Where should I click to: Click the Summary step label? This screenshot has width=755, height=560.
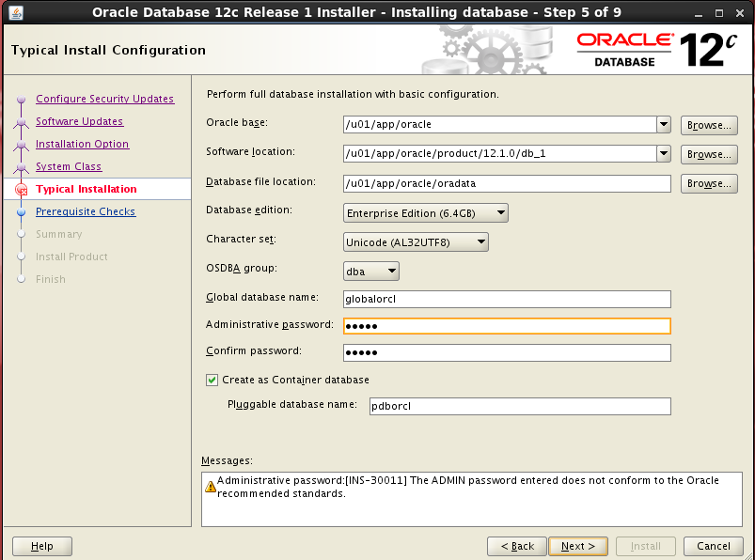point(58,234)
